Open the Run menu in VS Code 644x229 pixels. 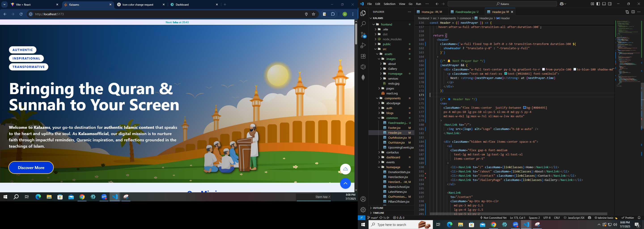(418, 4)
